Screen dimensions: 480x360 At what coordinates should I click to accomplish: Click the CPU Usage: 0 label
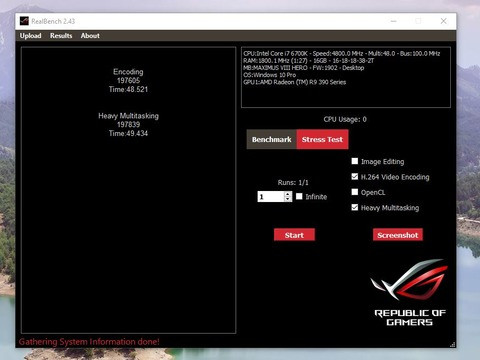pyautogui.click(x=345, y=119)
